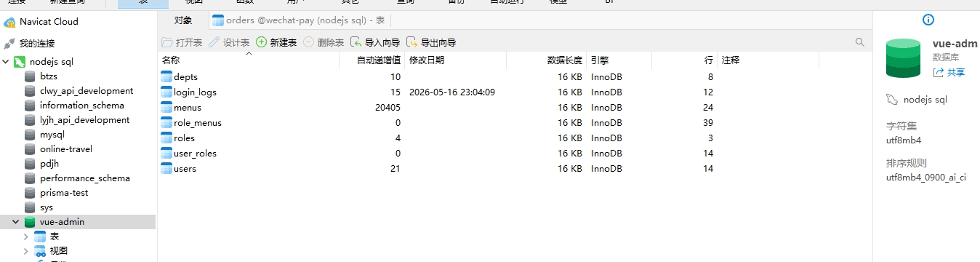This screenshot has height=262, width=980.
Task: Select the online-travel database
Action: [66, 149]
